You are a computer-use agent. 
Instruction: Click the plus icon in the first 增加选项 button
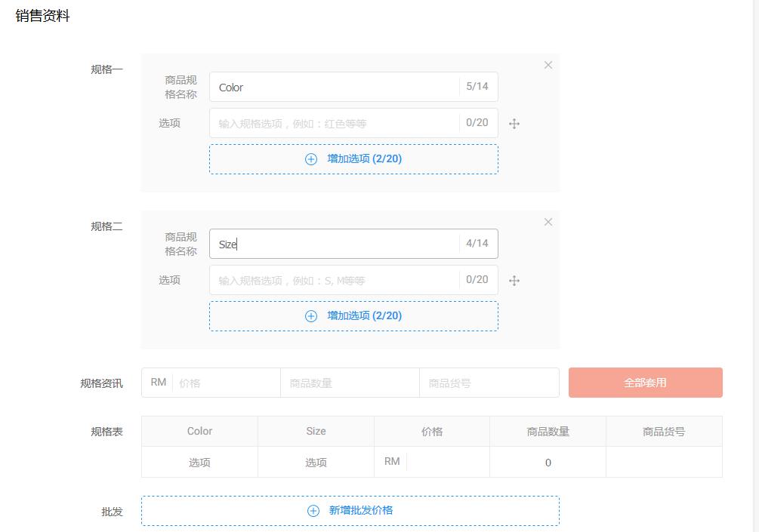click(310, 159)
